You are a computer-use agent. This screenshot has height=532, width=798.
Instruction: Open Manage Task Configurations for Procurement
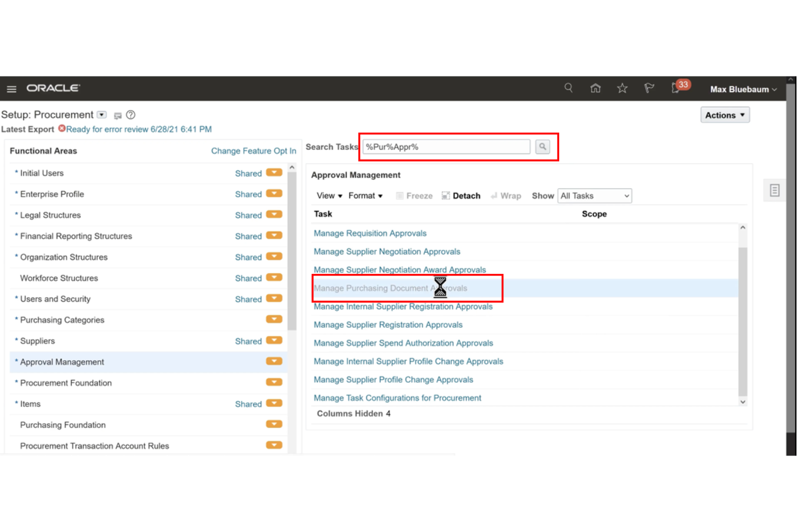point(397,398)
